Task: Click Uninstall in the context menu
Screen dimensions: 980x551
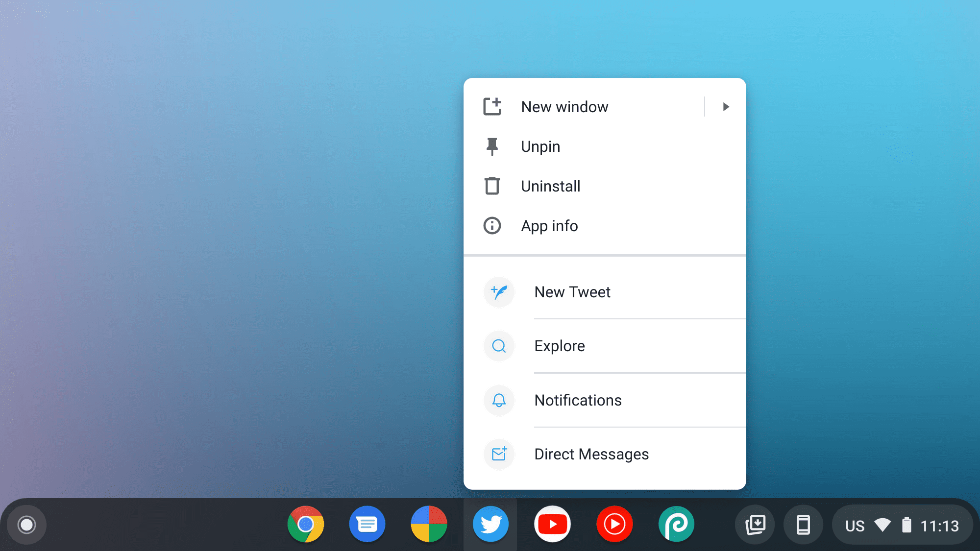Action: (x=551, y=186)
